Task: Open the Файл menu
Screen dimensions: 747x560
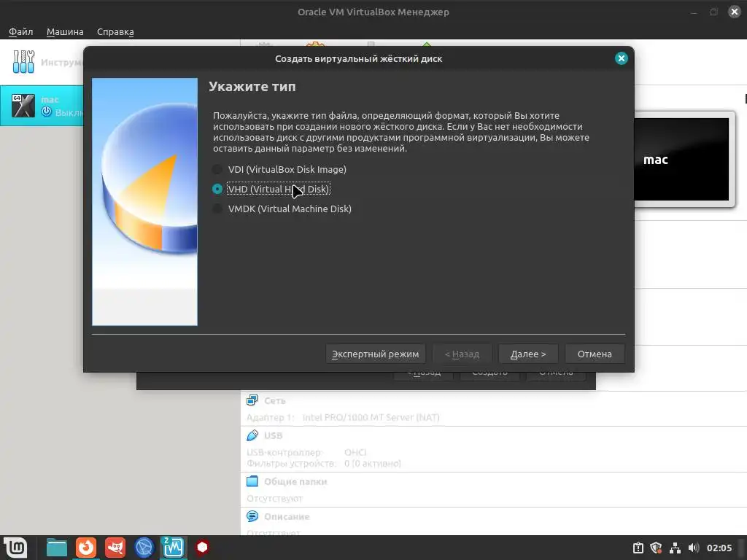Action: (21, 31)
